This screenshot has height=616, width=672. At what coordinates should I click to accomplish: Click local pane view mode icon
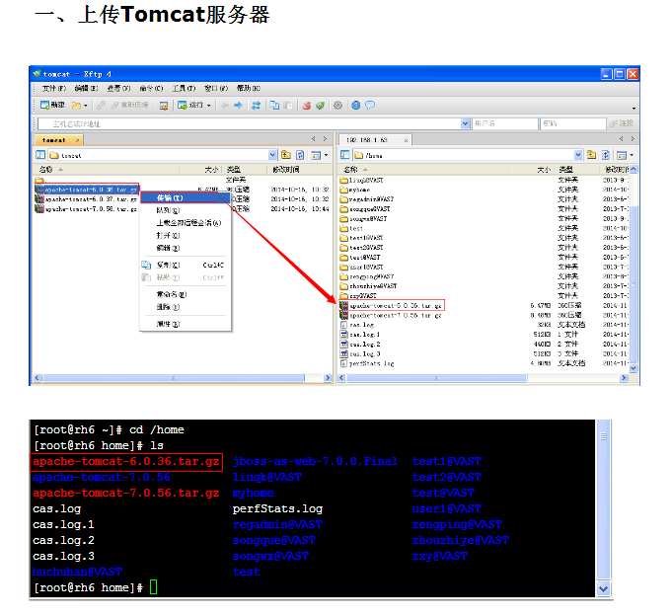(x=316, y=155)
